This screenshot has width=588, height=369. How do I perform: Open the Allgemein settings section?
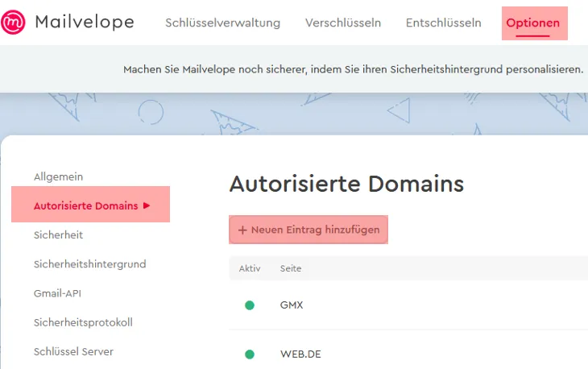click(59, 176)
